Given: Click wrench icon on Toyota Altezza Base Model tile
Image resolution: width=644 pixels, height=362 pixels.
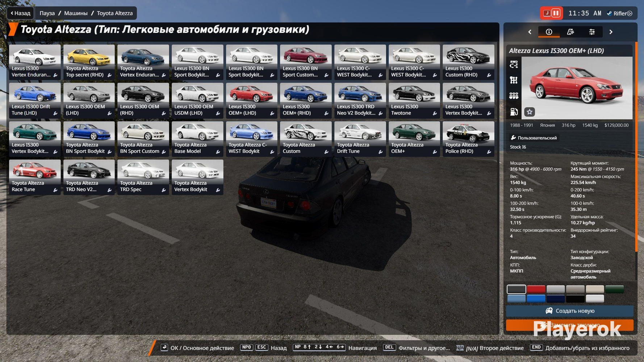Looking at the screenshot, I should [218, 152].
